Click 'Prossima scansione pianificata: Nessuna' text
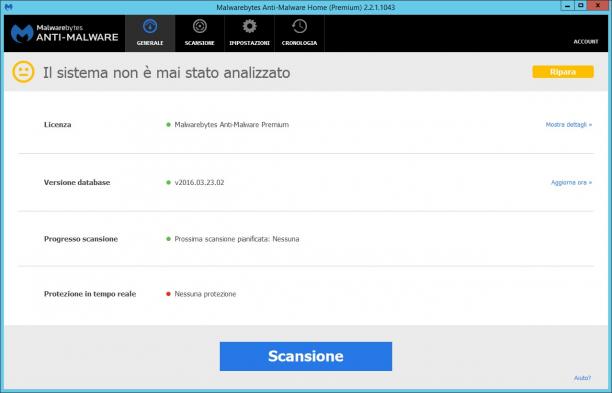This screenshot has width=612, height=393. (237, 239)
